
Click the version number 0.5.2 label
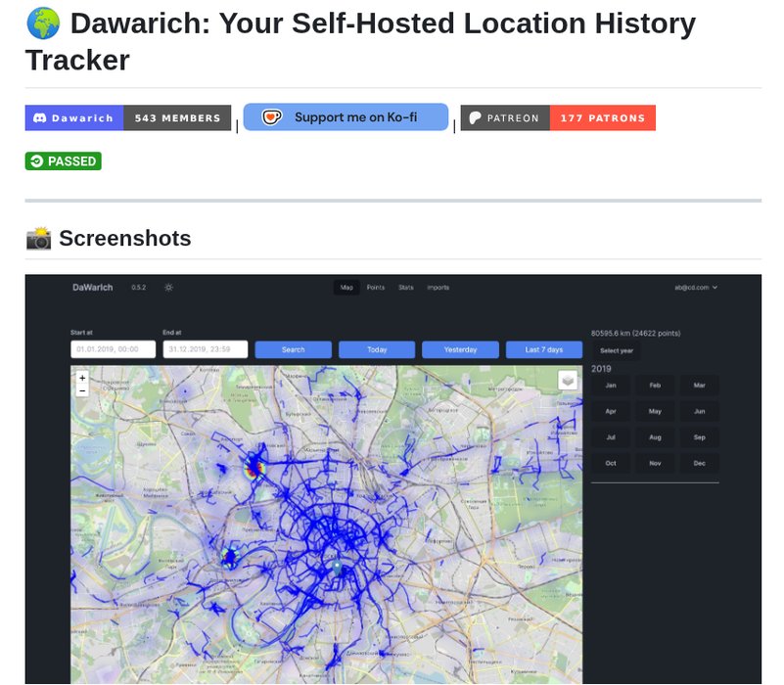point(139,288)
